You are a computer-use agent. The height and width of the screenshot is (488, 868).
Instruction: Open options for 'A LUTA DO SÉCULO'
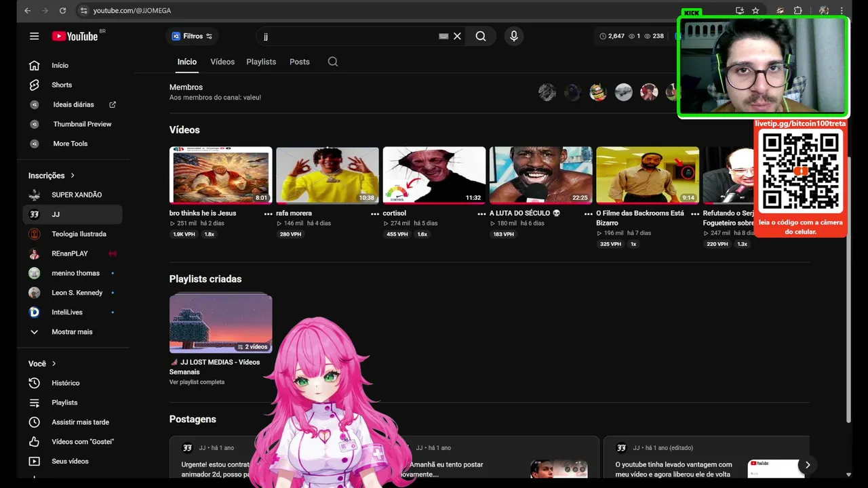[589, 213]
